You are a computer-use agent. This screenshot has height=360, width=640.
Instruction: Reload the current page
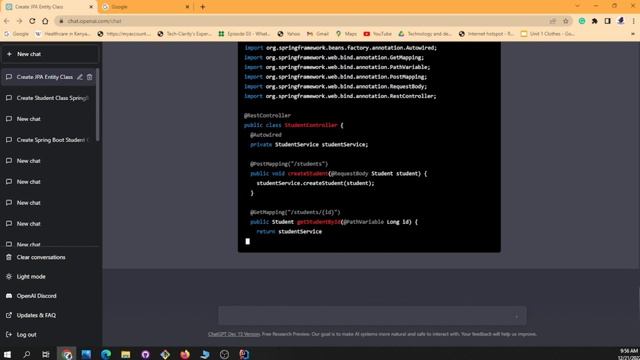click(x=32, y=21)
